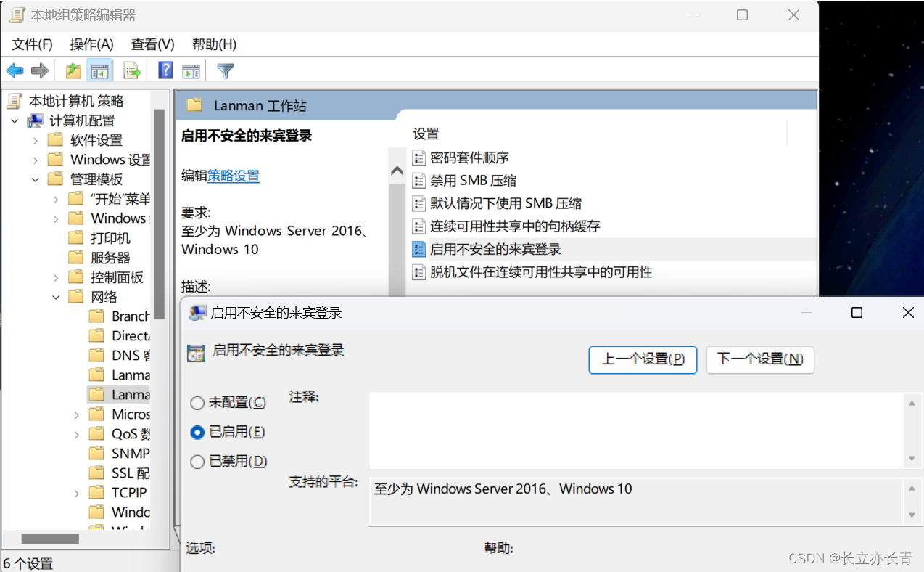This screenshot has width=924, height=572.
Task: Click the Branch folder icon in tree
Action: tap(97, 316)
